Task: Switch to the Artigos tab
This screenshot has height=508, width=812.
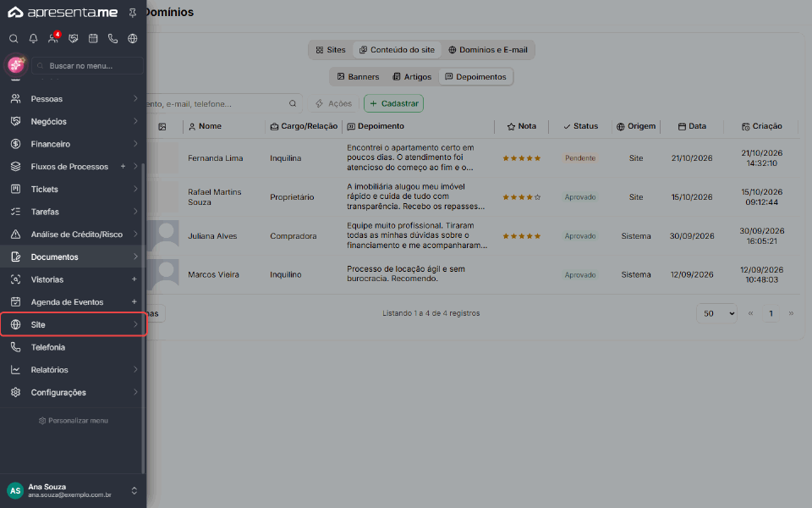Action: point(412,77)
